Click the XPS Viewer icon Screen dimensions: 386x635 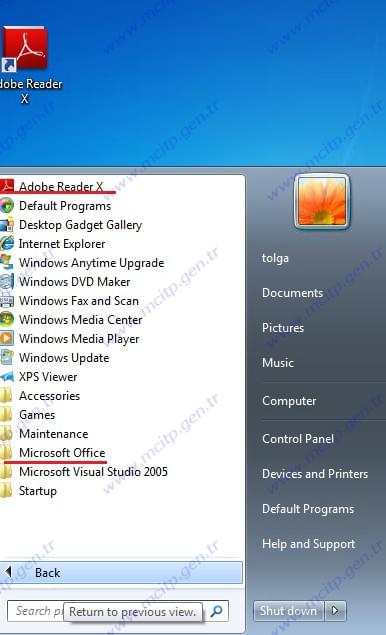click(x=6, y=377)
